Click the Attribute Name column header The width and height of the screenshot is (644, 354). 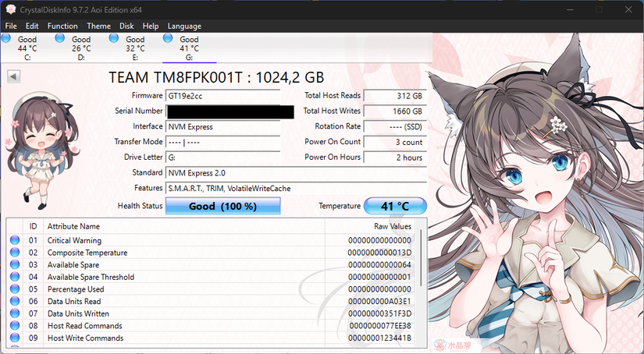[184, 226]
